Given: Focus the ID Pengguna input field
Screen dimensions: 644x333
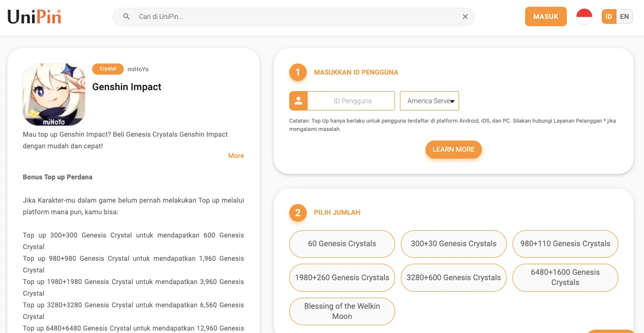Looking at the screenshot, I should pyautogui.click(x=352, y=101).
